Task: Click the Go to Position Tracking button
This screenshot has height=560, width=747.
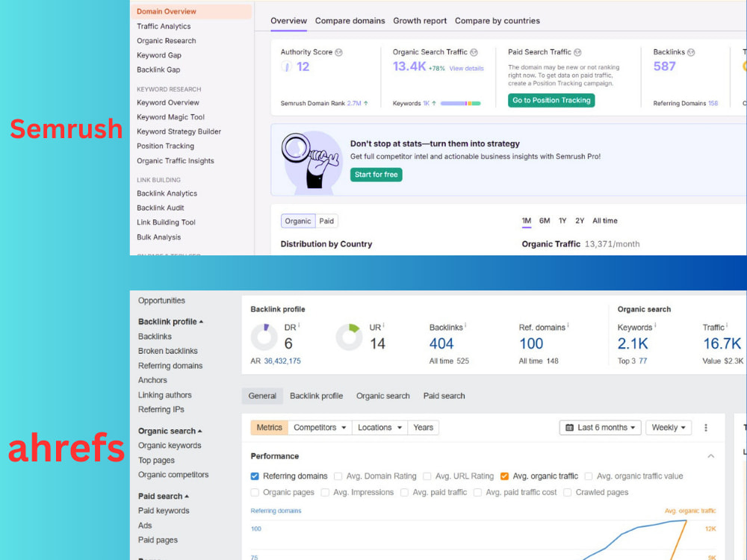Action: (x=551, y=101)
